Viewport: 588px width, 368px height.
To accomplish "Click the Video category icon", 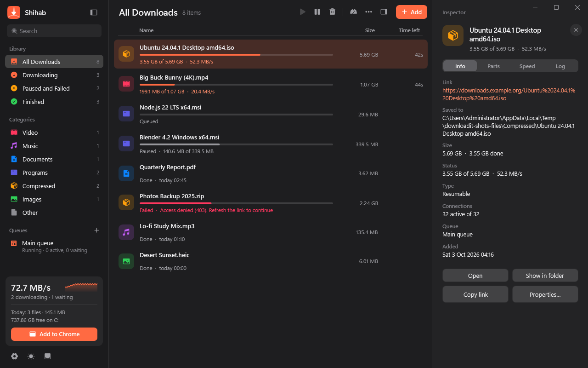I will [x=14, y=132].
